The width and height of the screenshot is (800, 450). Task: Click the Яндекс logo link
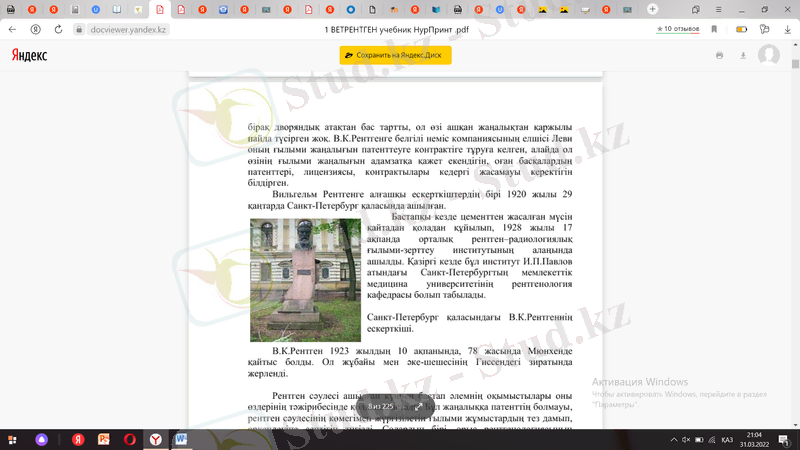click(29, 55)
